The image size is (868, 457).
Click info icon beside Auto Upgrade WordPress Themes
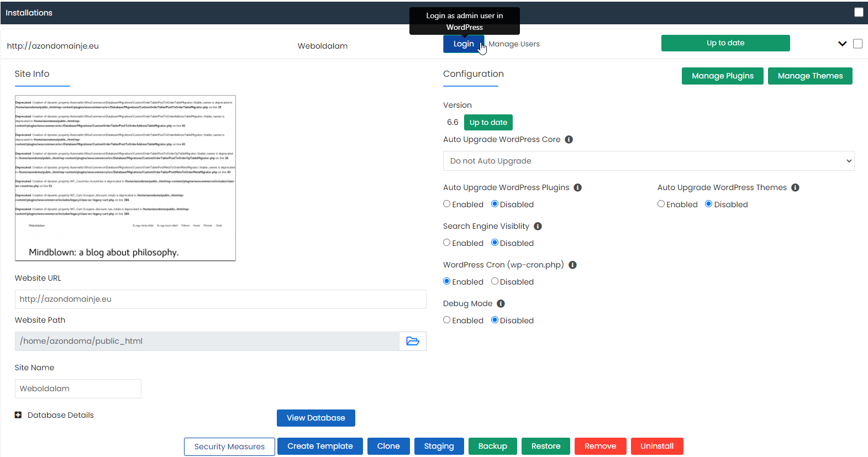pos(795,187)
